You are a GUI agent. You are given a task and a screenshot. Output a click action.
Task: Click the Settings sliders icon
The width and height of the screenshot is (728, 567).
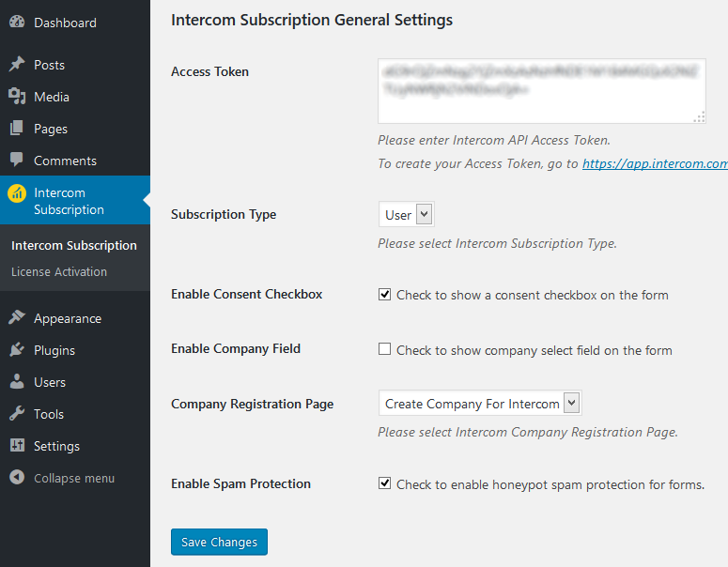17,446
